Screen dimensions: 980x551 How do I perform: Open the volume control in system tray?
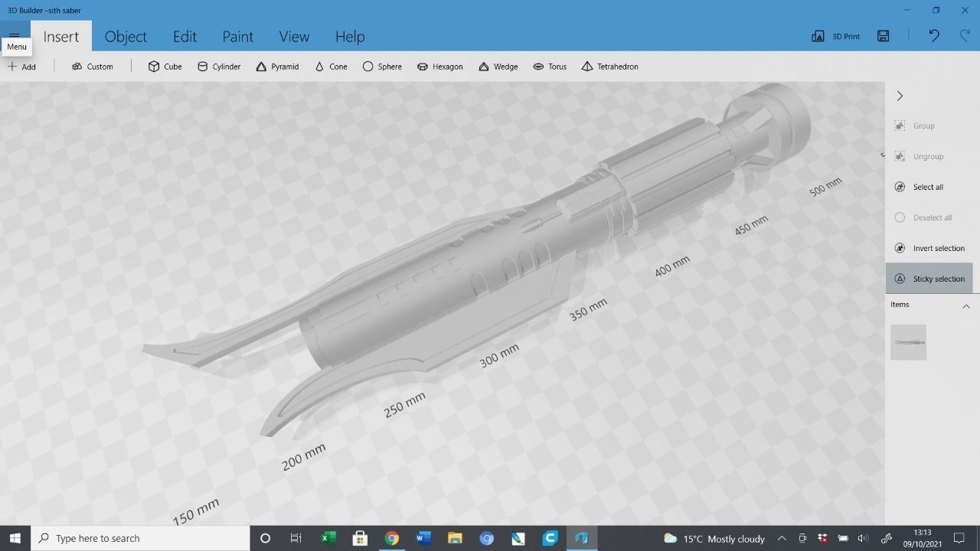point(863,539)
